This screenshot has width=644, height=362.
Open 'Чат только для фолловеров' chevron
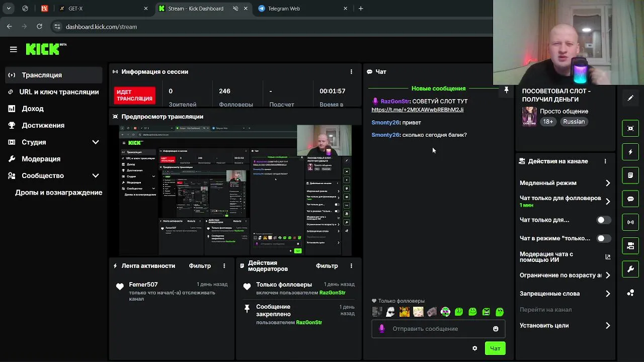[x=608, y=202]
